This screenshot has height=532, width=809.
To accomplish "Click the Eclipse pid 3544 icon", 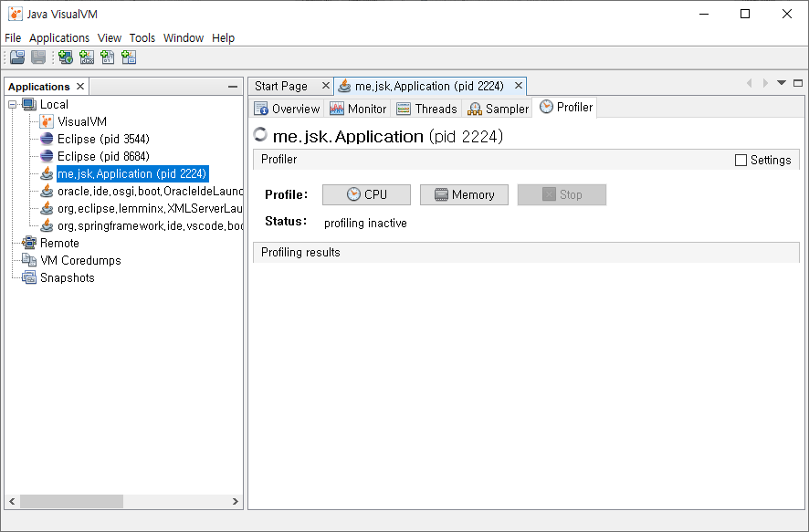I will [x=47, y=140].
